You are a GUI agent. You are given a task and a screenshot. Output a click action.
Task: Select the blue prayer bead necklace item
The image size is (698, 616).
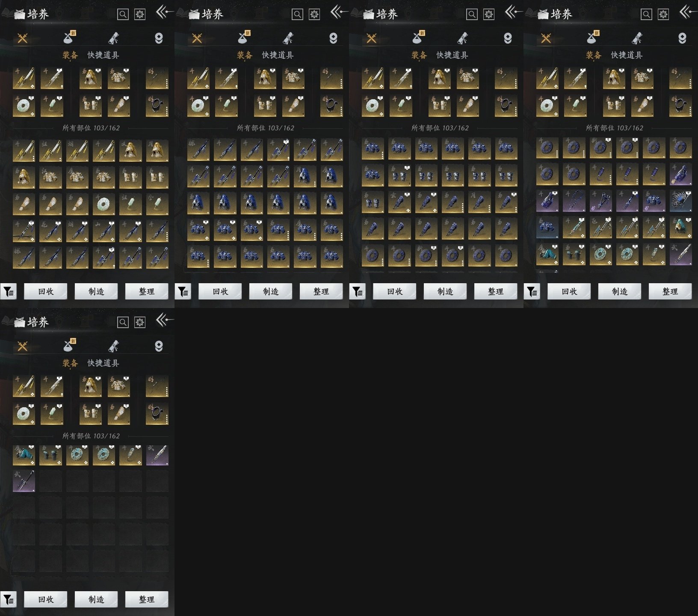click(x=574, y=201)
